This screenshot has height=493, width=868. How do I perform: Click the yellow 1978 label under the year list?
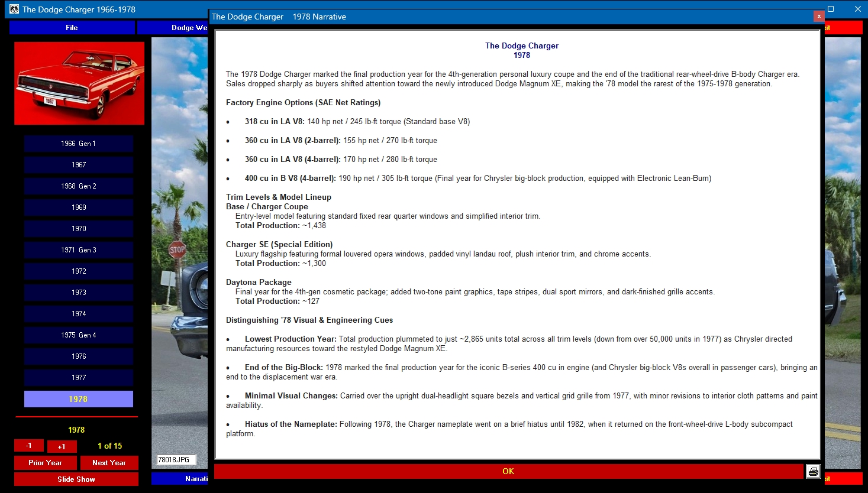(x=76, y=430)
